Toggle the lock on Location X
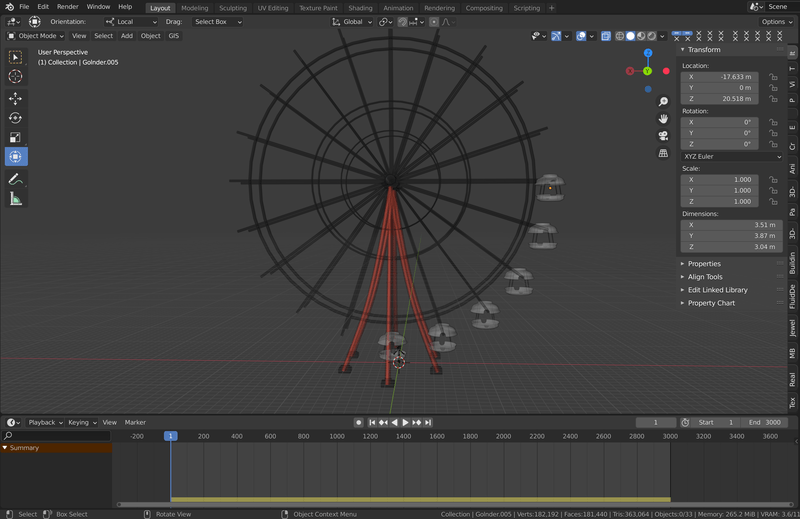Viewport: 800px width, 519px height. coord(773,76)
